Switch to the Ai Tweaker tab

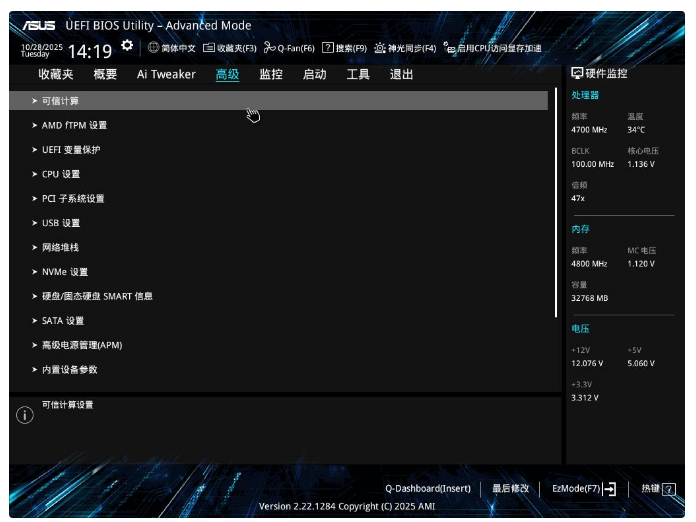point(166,74)
